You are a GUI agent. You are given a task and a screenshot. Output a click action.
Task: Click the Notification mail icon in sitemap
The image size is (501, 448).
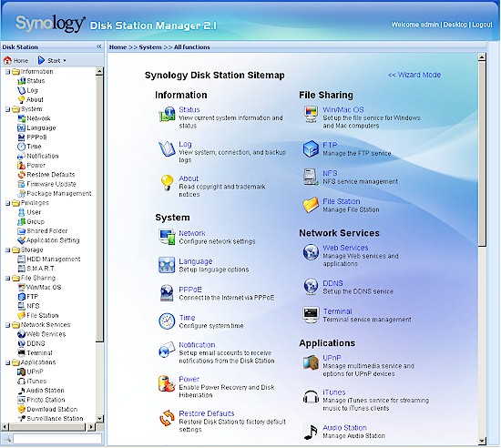click(167, 350)
